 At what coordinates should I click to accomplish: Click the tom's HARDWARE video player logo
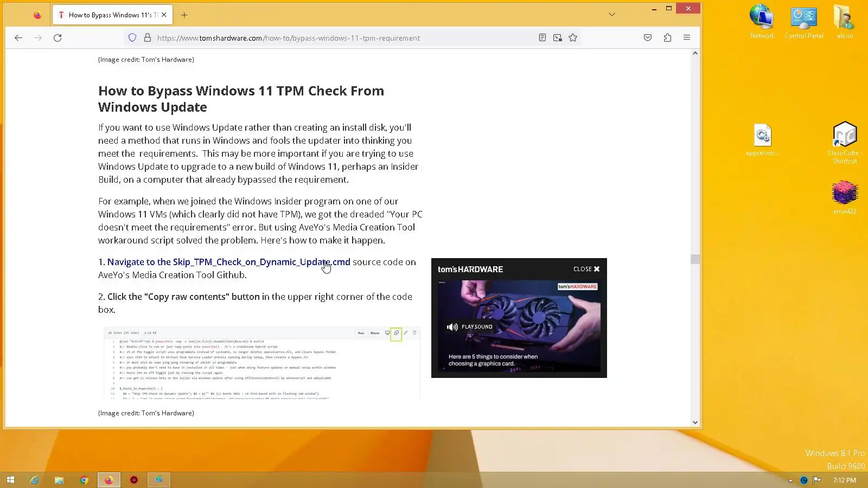point(470,269)
